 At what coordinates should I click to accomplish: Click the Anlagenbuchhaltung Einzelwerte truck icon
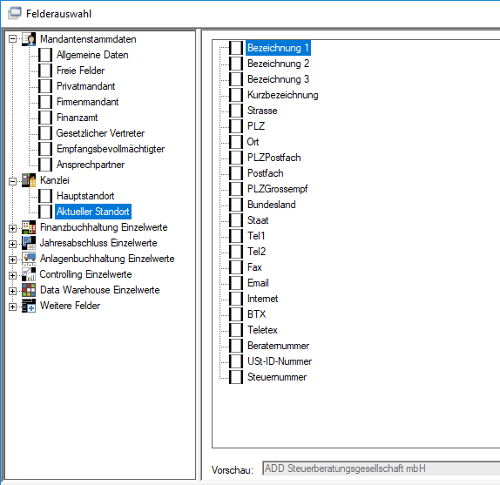tap(29, 259)
